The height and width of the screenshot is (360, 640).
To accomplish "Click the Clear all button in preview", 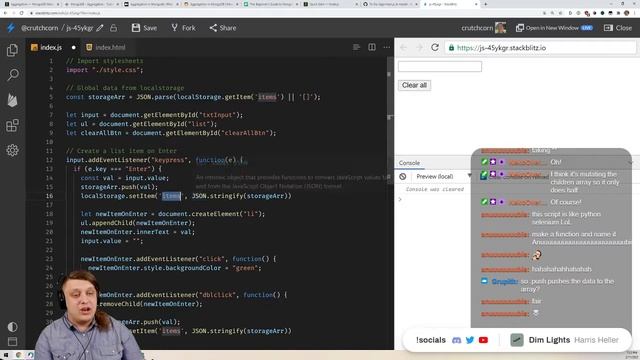I will [414, 85].
